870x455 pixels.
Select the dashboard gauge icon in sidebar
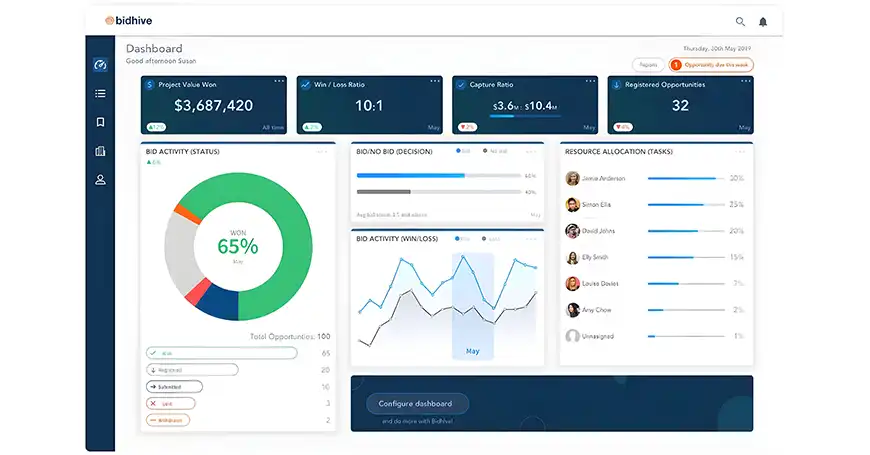(100, 65)
